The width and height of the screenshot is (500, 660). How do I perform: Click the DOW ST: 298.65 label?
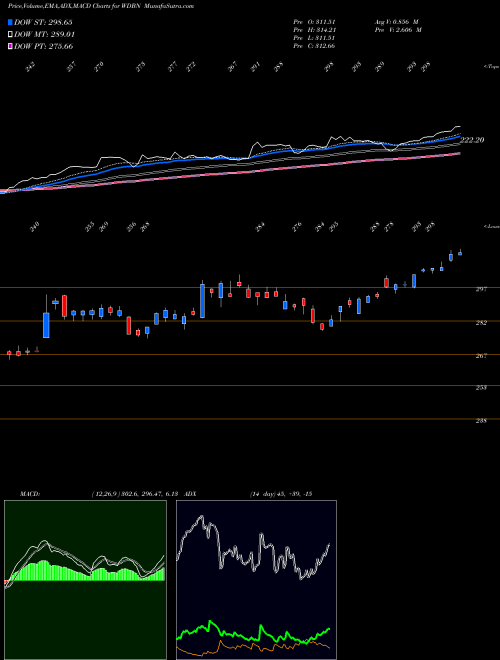pyautogui.click(x=43, y=22)
